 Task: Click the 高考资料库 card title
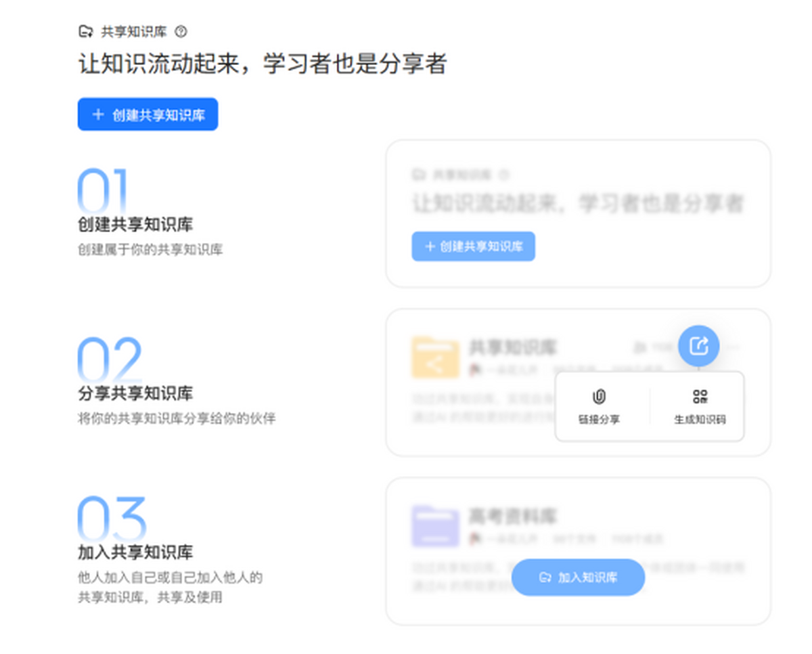coord(513,517)
